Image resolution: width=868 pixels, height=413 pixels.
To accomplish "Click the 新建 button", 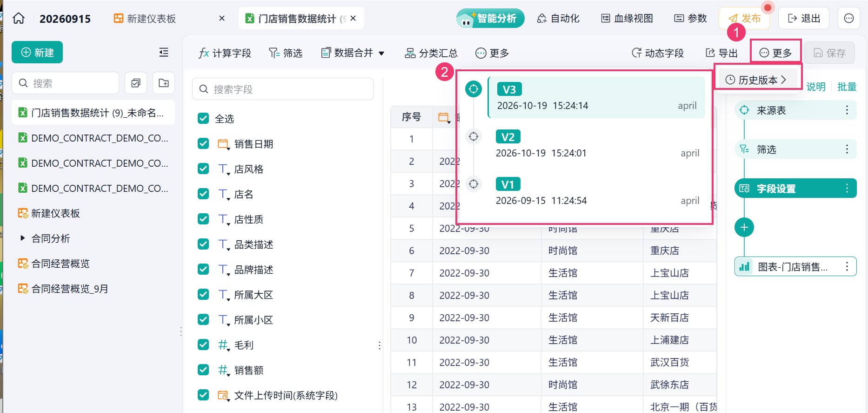I will click(37, 53).
